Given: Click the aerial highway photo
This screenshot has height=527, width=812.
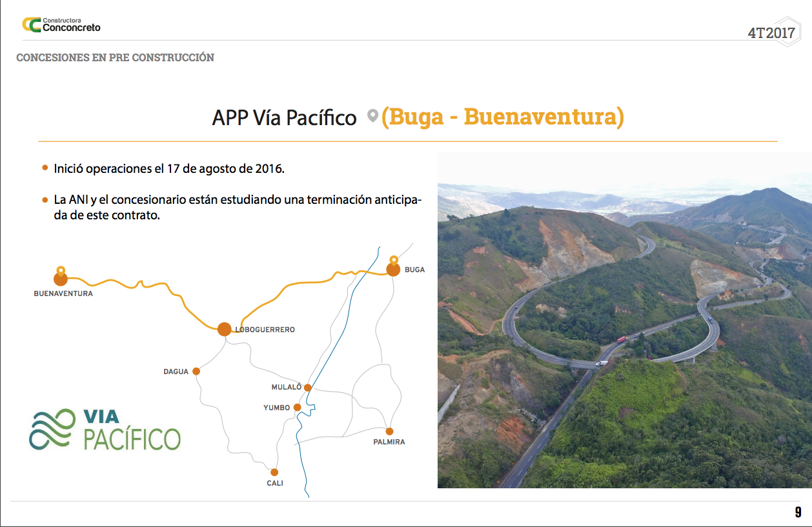Looking at the screenshot, I should tap(624, 320).
